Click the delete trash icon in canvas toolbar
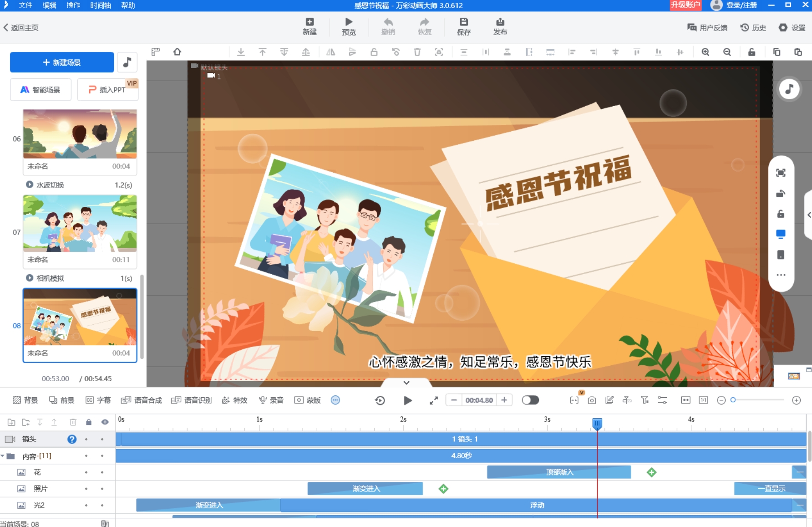The height and width of the screenshot is (527, 812). [417, 52]
